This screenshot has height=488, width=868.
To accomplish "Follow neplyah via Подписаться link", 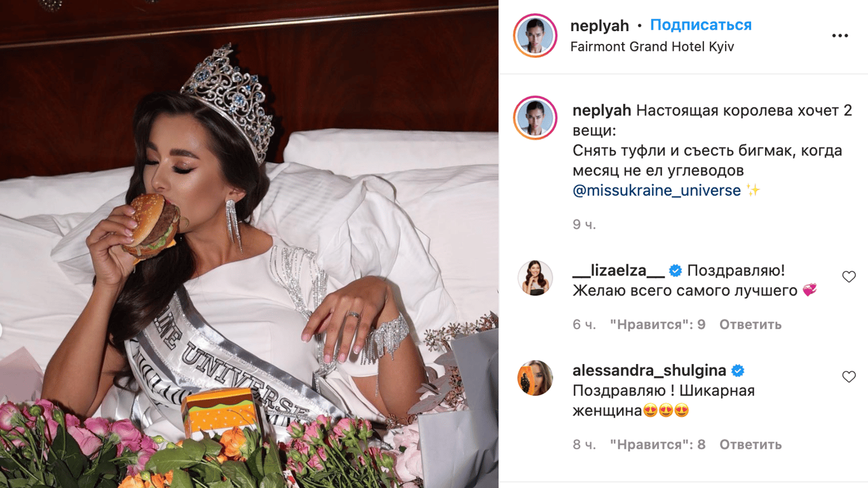I will click(701, 25).
